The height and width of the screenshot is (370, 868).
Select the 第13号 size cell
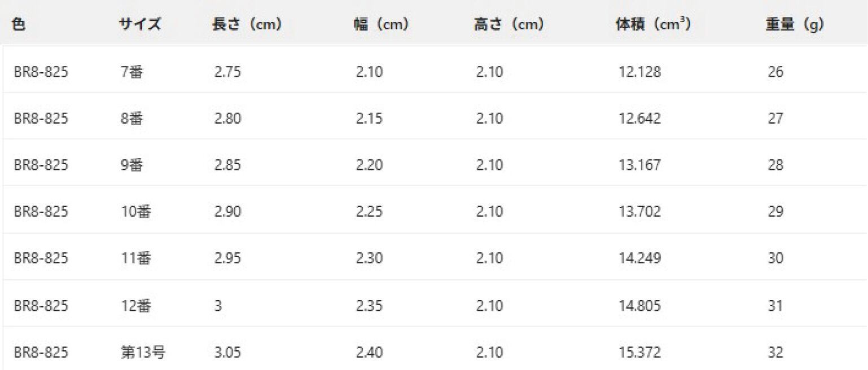(x=143, y=353)
